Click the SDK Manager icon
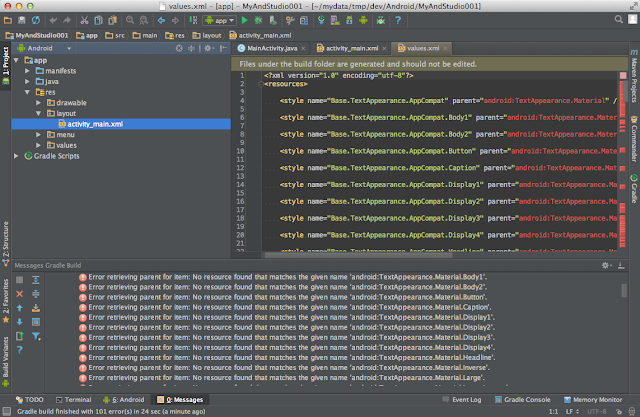640x417 pixels. (349, 20)
